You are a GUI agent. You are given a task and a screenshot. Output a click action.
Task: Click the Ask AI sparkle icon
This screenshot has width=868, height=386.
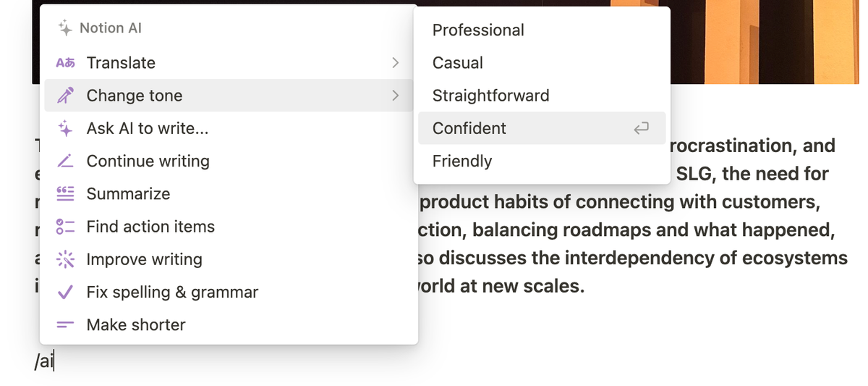click(x=65, y=129)
